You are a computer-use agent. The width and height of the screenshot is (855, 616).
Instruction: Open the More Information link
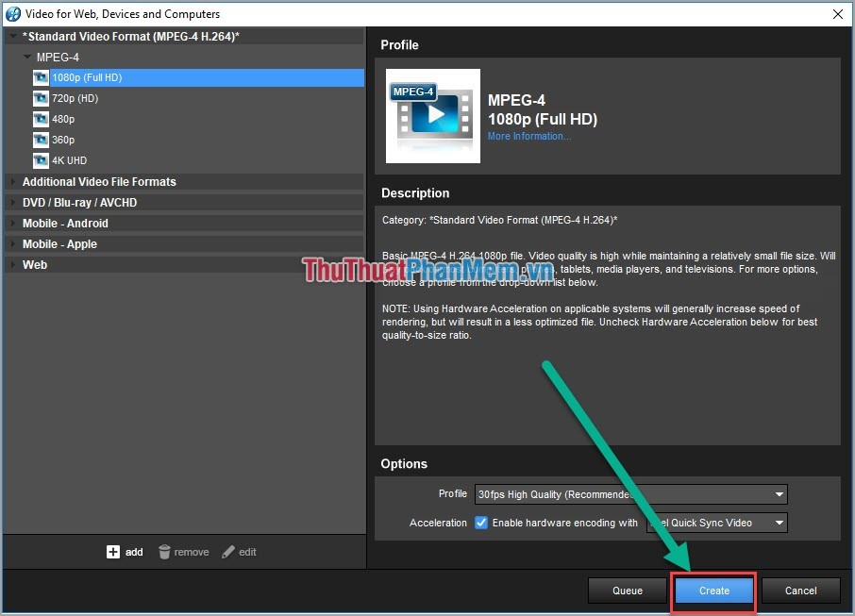coord(528,135)
